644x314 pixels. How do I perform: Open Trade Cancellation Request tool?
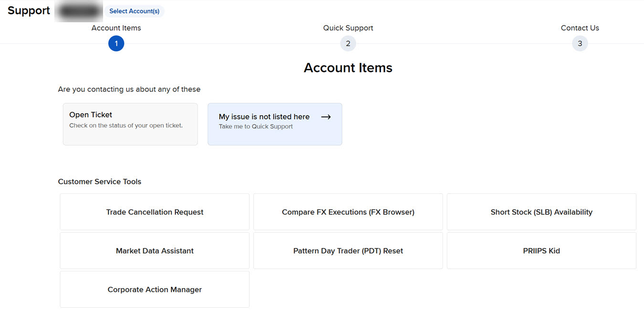point(154,212)
